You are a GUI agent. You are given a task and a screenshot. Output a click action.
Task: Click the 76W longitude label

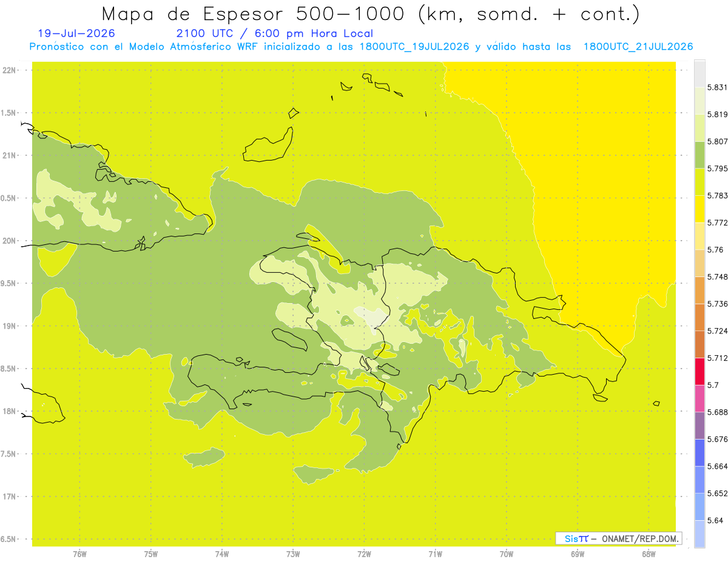(x=79, y=554)
